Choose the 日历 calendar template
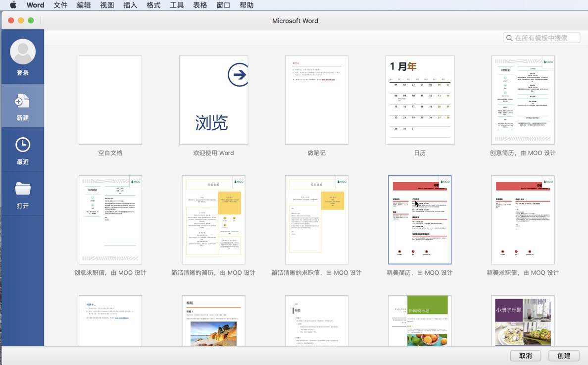588x365 pixels. click(420, 100)
